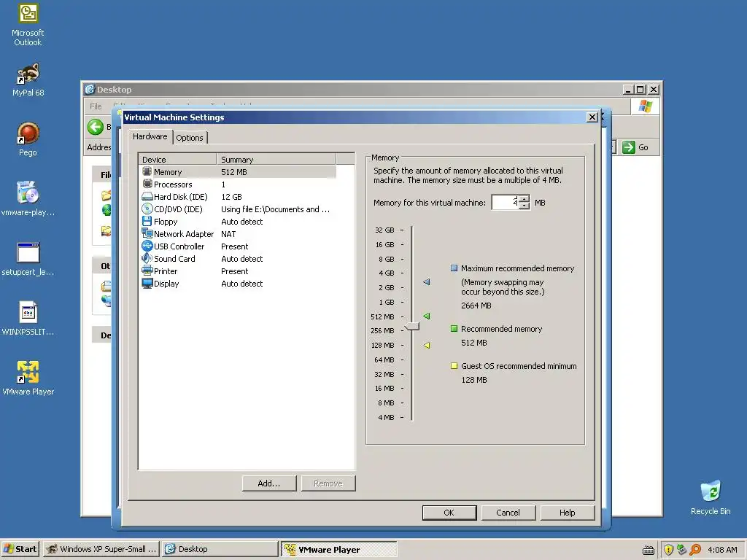The image size is (747, 560).
Task: Click the 32 GB slider label
Action: [384, 230]
